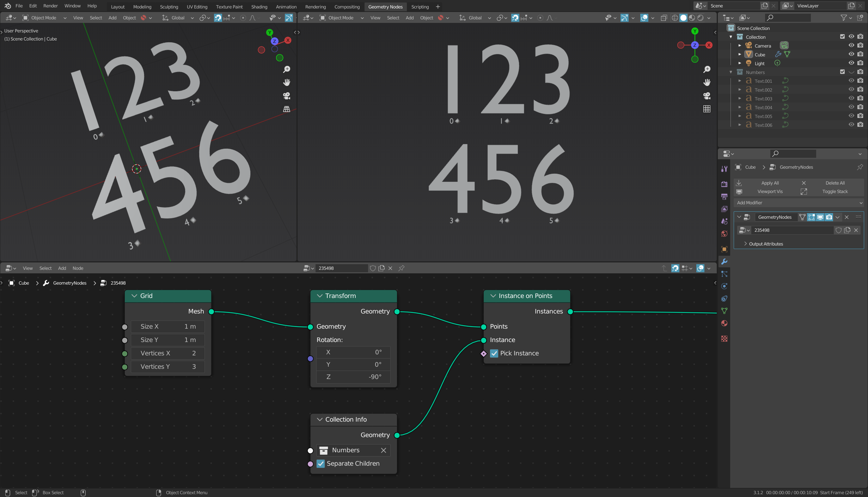868x497 pixels.
Task: Select the Scripting workspace tab
Action: tap(420, 6)
